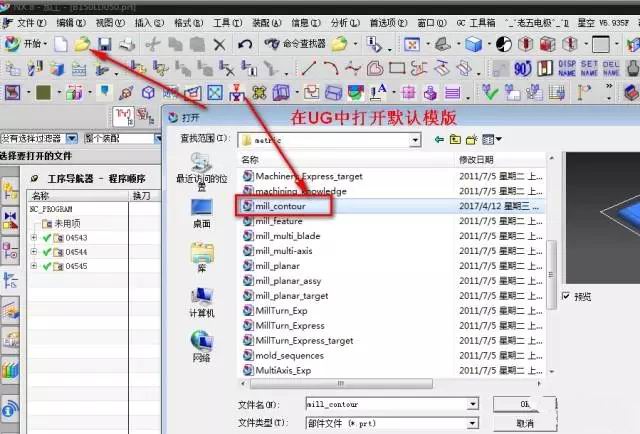The image size is (640, 434).
Task: Click the blue shaded cube render icon
Action: [473, 44]
